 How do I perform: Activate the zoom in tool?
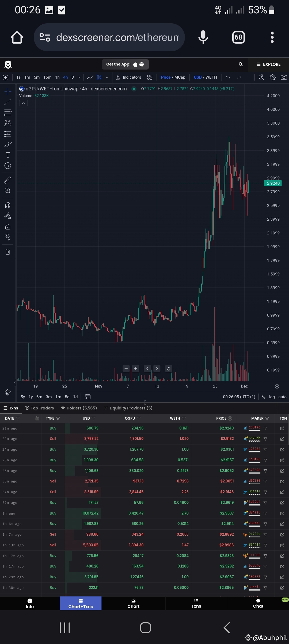coord(8,191)
